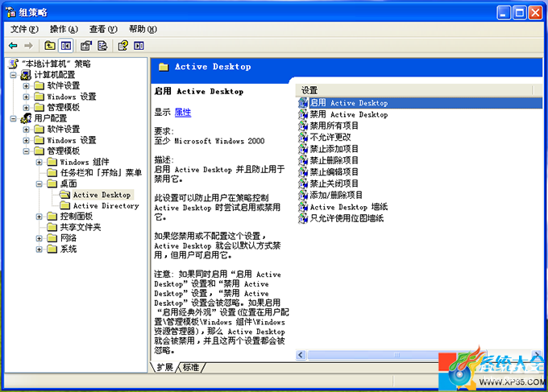Select 添加/删除项目 setting label
548x392 pixels.
point(336,195)
